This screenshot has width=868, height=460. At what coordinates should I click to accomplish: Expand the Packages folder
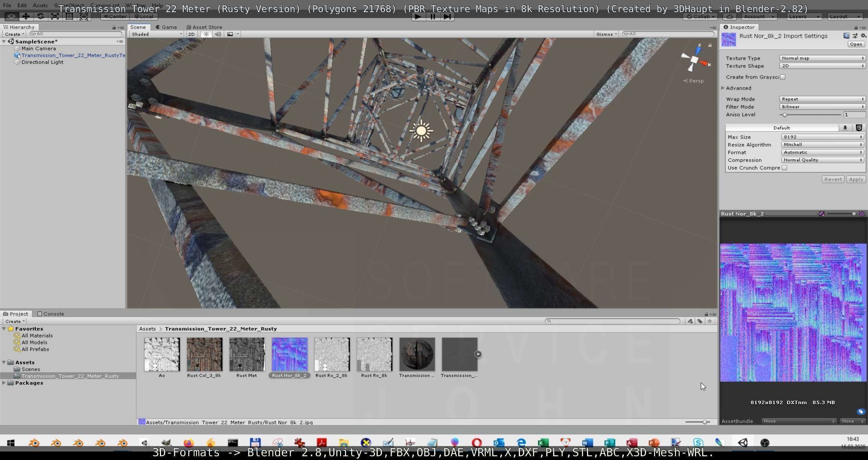pos(4,383)
